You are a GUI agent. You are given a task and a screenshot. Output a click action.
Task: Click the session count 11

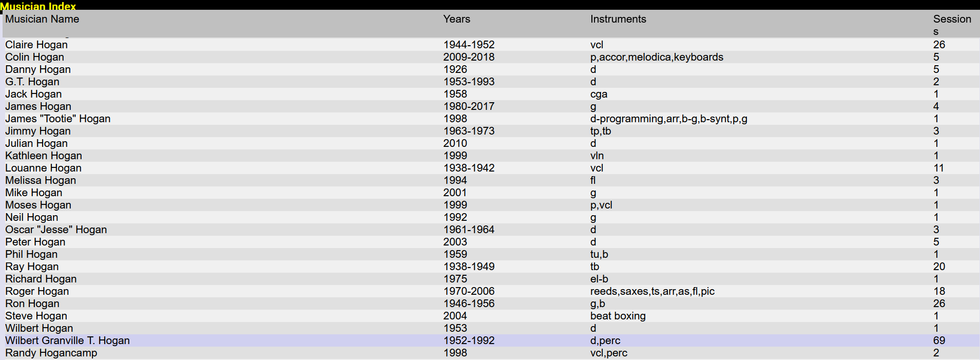tap(938, 168)
